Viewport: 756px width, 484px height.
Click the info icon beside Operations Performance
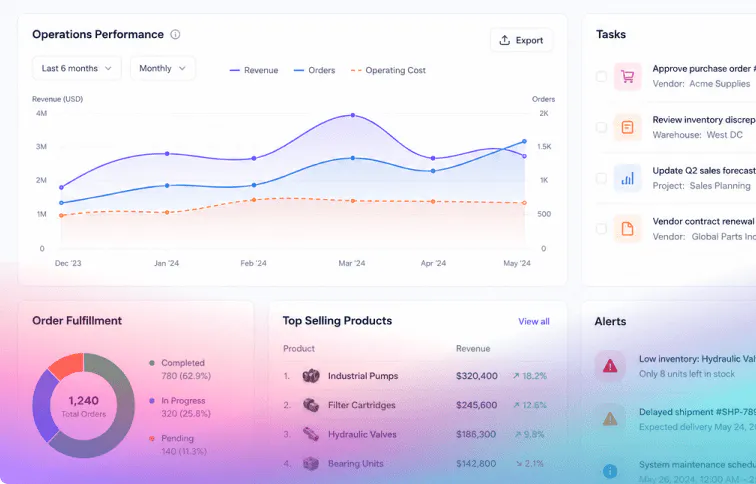[x=176, y=34]
